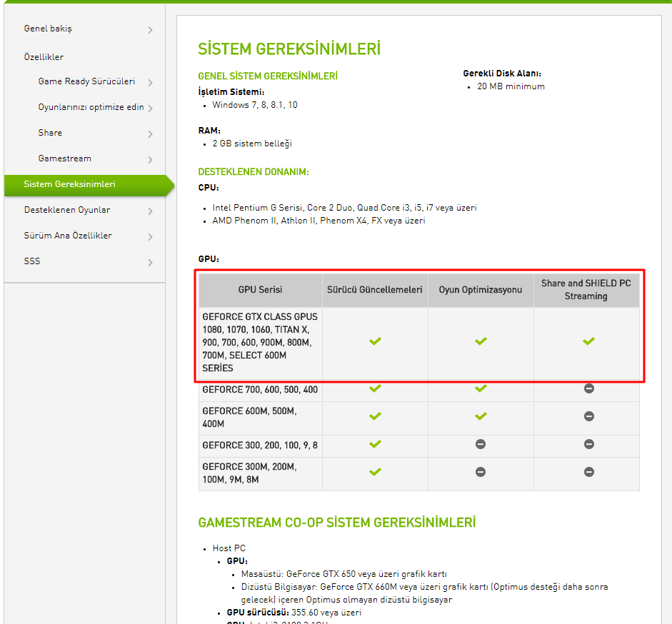This screenshot has width=672, height=624.
Task: Open Desteklenen Oyunlar in sidebar
Action: pyautogui.click(x=67, y=210)
